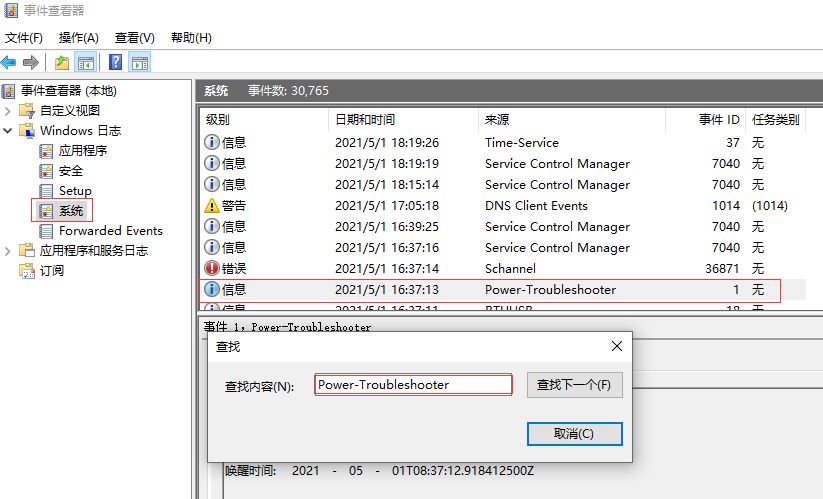Image resolution: width=823 pixels, height=499 pixels.
Task: Open the 查看(V) menu
Action: 134,38
